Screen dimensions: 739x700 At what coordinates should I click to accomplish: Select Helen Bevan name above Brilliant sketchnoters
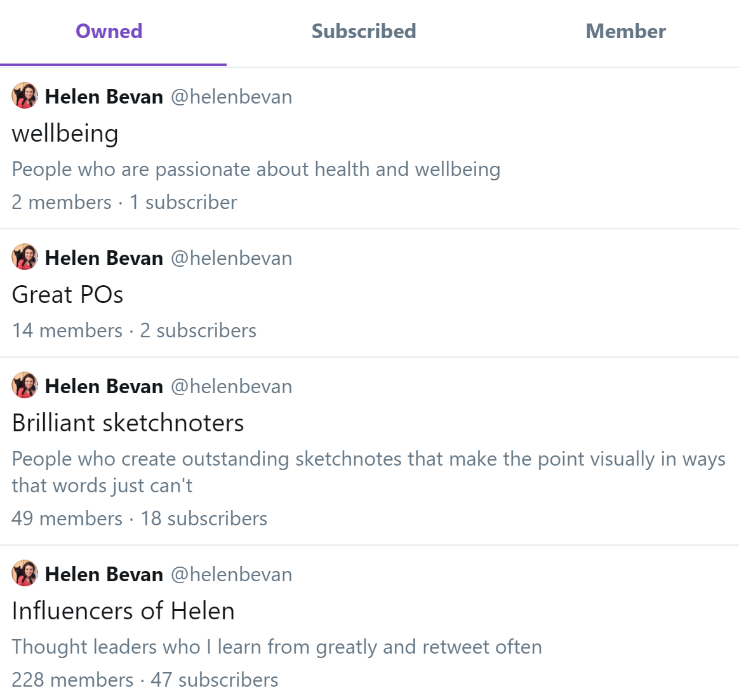(104, 386)
